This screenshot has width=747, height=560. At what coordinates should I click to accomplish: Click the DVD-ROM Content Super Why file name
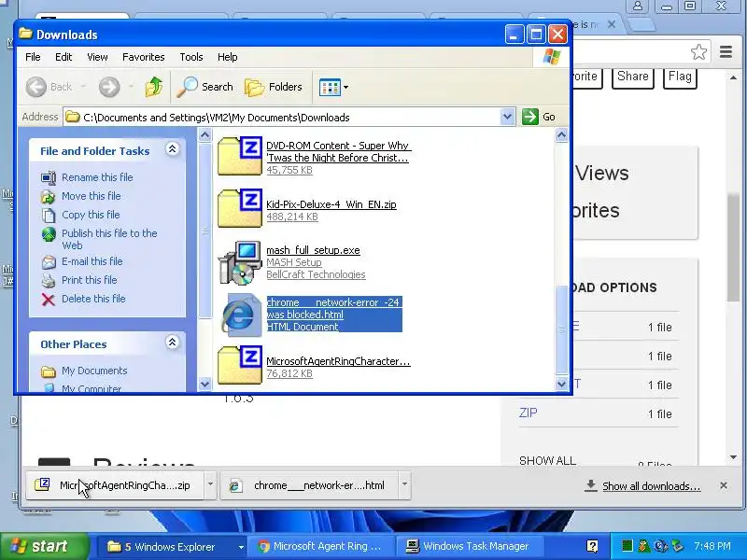coord(338,151)
